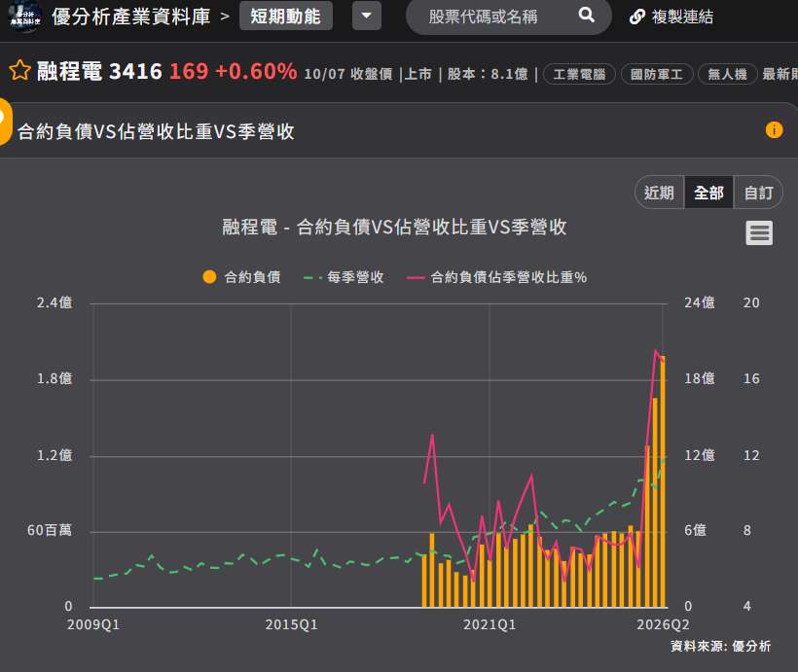Open the chart hamburger menu
This screenshot has width=798, height=672.
[x=759, y=233]
